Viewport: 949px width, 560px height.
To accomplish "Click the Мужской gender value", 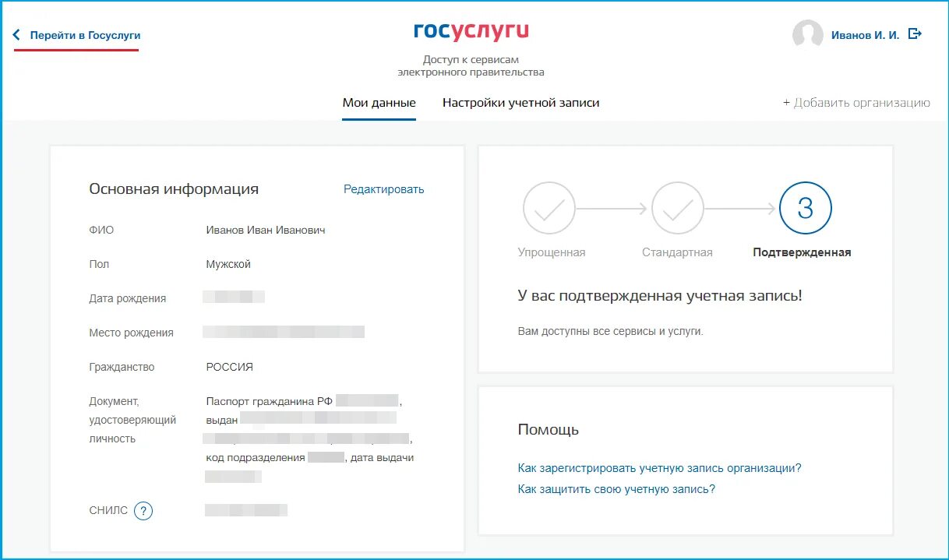I will 228,265.
